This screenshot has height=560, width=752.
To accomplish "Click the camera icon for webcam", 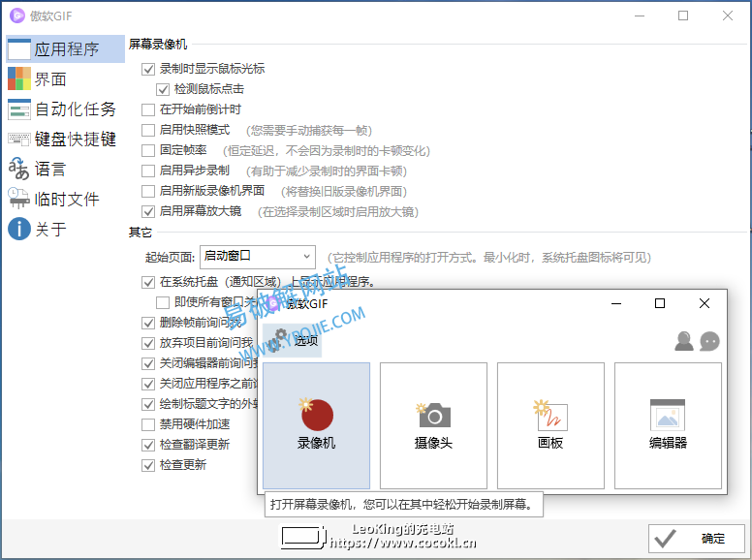I will click(433, 415).
